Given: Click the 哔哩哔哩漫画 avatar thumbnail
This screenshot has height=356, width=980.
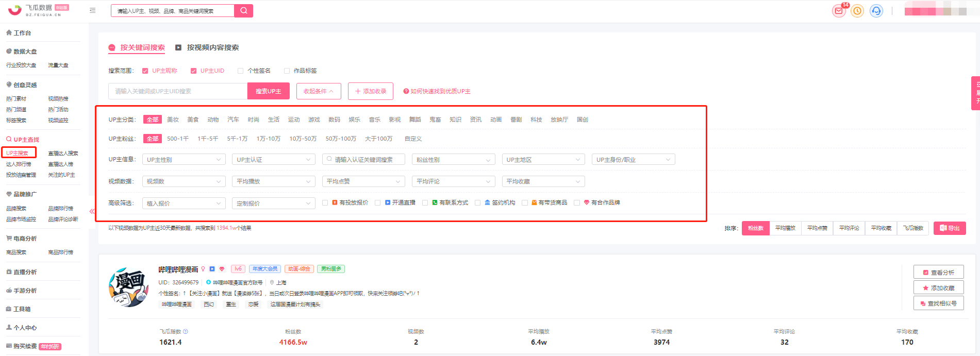Looking at the screenshot, I should click(x=129, y=287).
